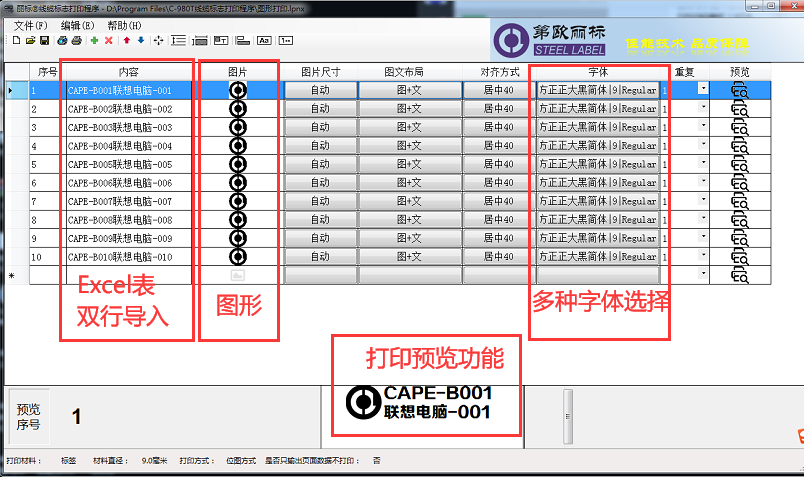The height and width of the screenshot is (477, 804).
Task: Select the cell CAPE-B005联想电脑-005
Action: pyautogui.click(x=129, y=165)
